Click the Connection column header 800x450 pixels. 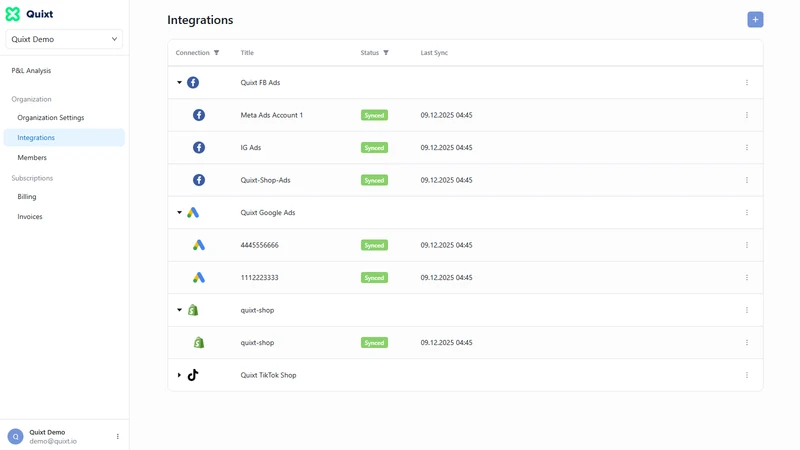pos(192,53)
